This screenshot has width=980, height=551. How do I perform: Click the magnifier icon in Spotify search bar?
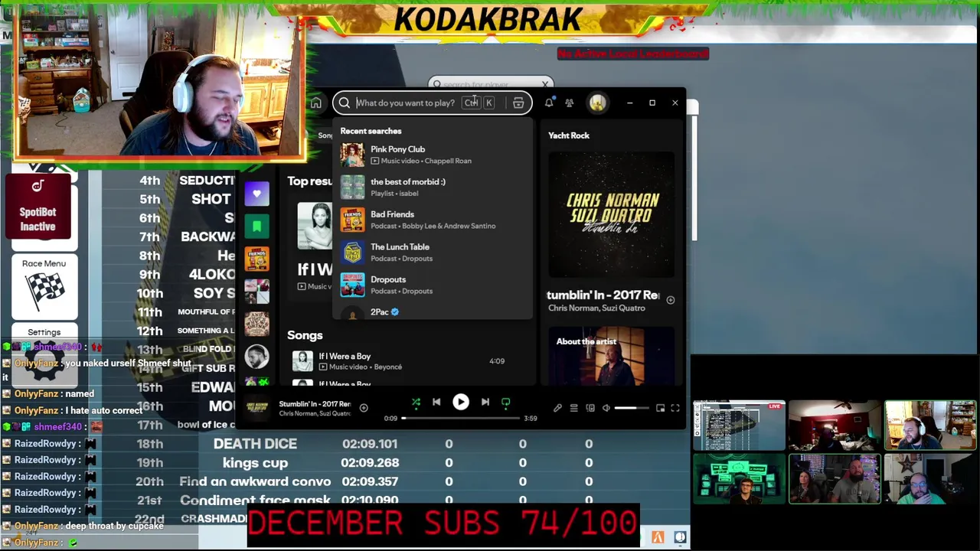(345, 103)
